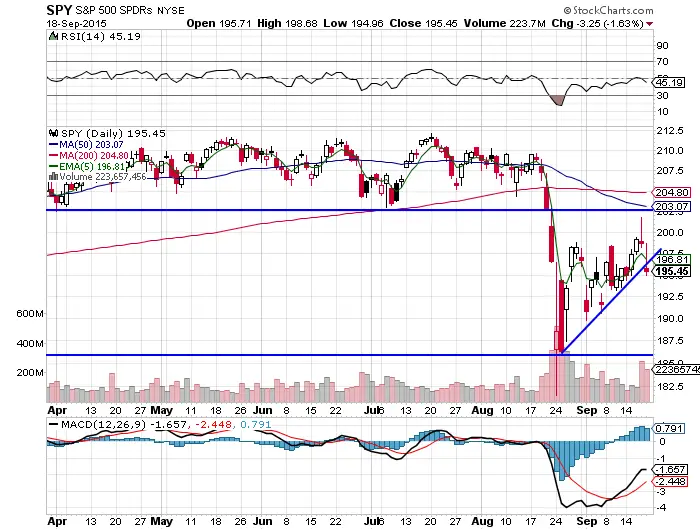The width and height of the screenshot is (700, 530).
Task: Click the Volume 223,657,456 legend entry
Action: click(103, 177)
